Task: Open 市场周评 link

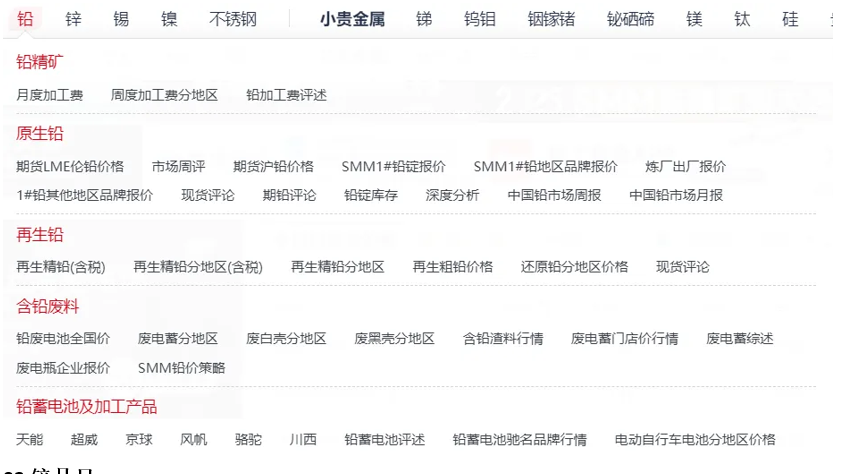Action: 179,167
